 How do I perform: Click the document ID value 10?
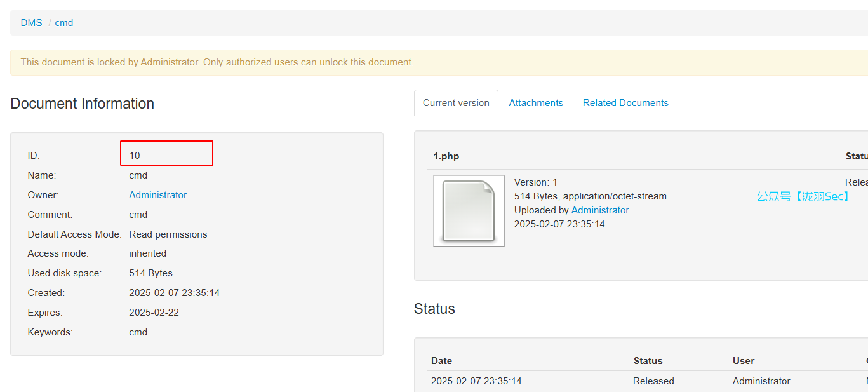135,156
